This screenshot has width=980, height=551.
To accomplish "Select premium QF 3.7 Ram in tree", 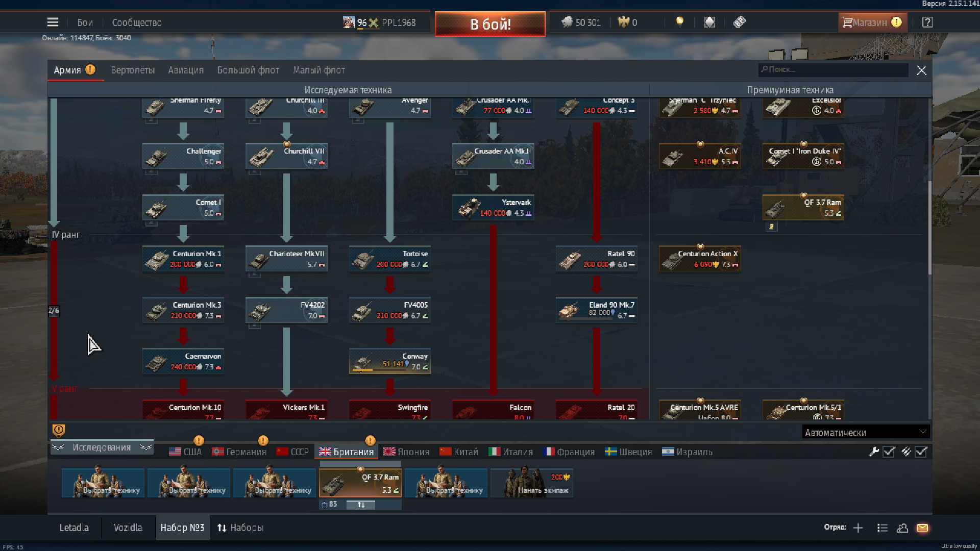I will [803, 208].
